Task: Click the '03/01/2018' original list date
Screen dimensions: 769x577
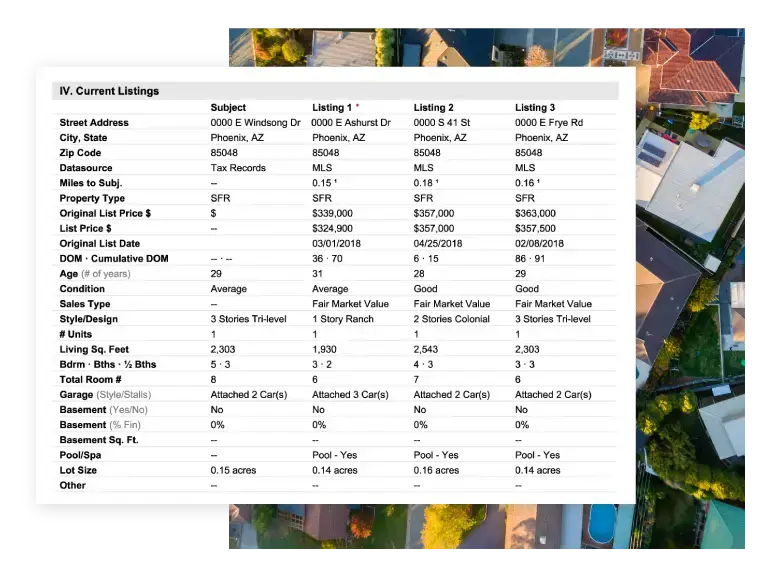Action: [x=336, y=244]
